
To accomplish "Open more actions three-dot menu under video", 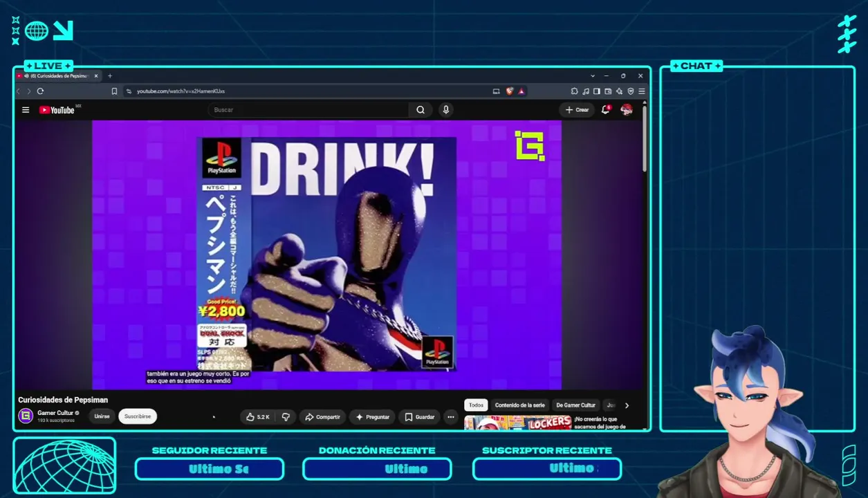I will [x=451, y=417].
